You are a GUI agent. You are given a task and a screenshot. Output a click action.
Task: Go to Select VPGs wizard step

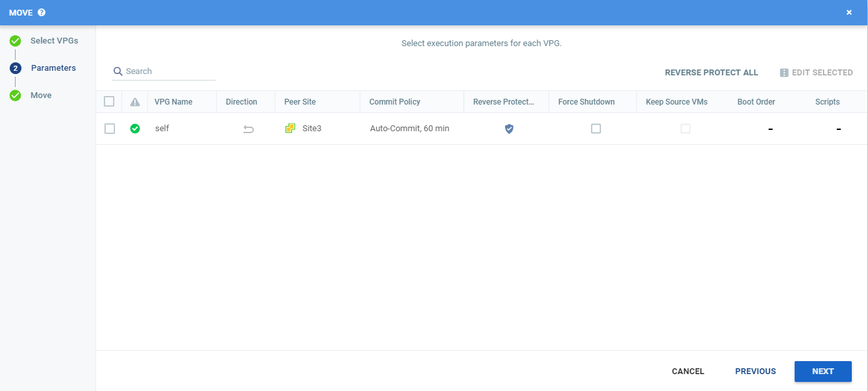pos(55,41)
